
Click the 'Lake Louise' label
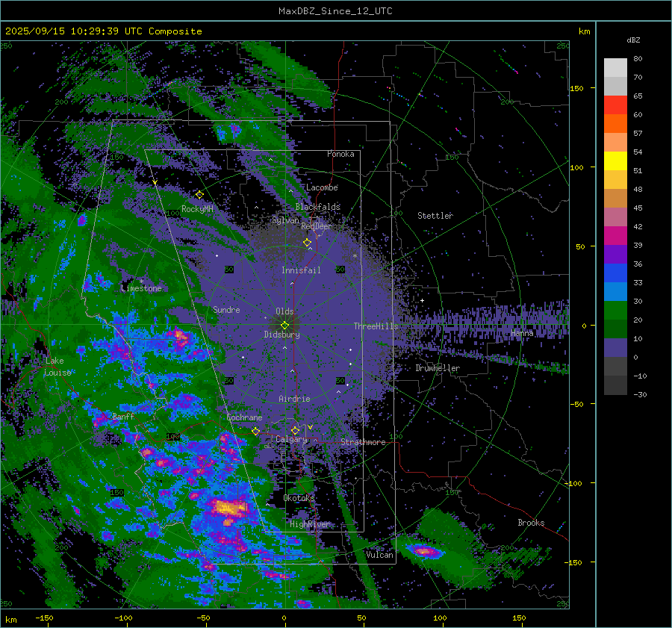[57, 367]
